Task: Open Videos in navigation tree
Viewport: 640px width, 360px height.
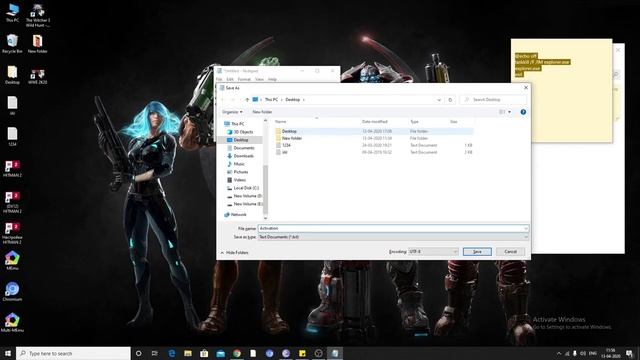Action: click(x=239, y=180)
